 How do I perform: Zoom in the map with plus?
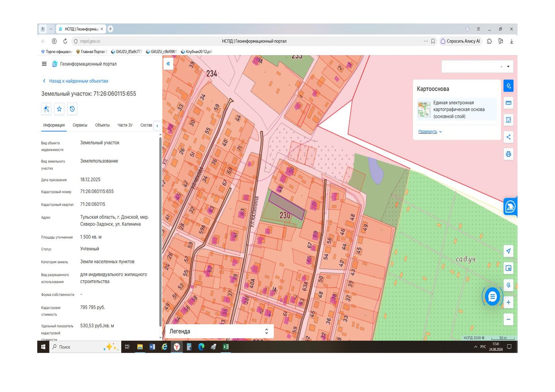pos(508,302)
